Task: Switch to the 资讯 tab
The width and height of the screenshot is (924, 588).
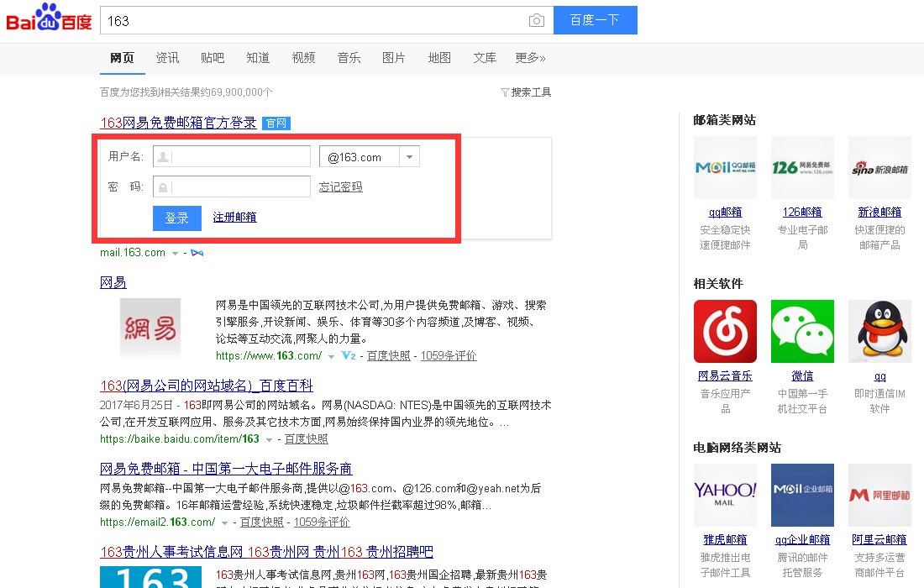Action: (x=167, y=58)
